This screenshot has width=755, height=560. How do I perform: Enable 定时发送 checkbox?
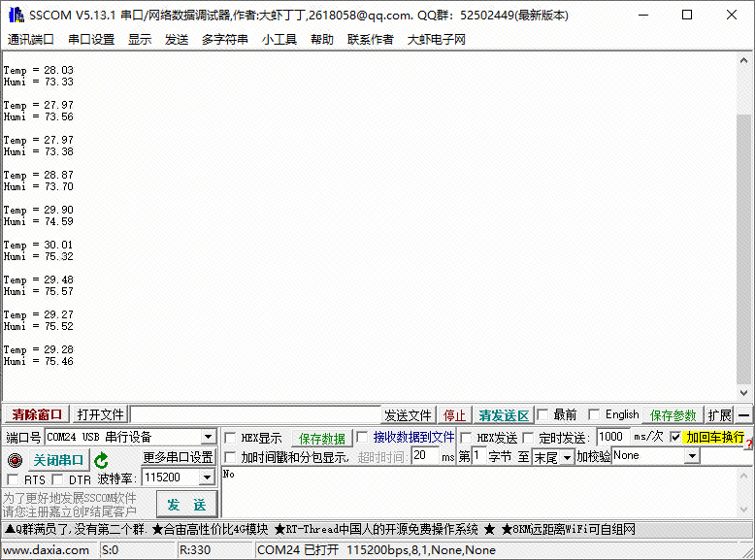click(528, 438)
